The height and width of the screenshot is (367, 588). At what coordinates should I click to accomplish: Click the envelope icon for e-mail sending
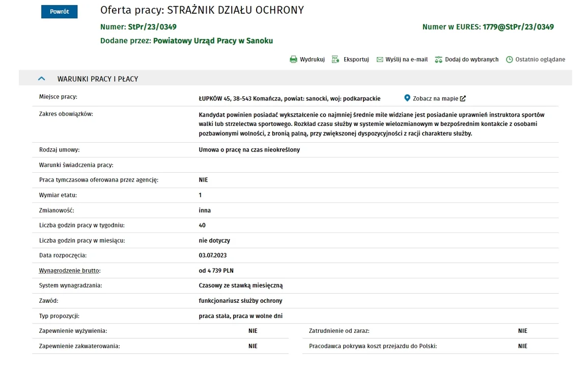tap(380, 59)
